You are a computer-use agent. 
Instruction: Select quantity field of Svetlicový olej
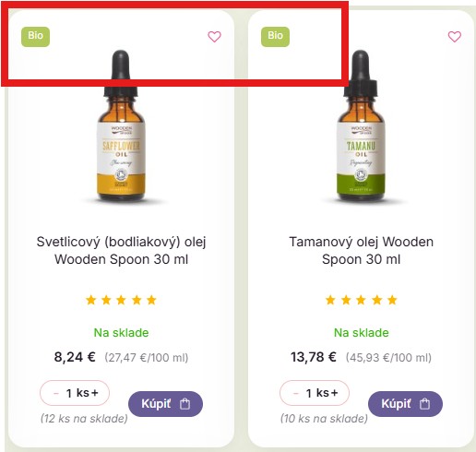(x=75, y=393)
